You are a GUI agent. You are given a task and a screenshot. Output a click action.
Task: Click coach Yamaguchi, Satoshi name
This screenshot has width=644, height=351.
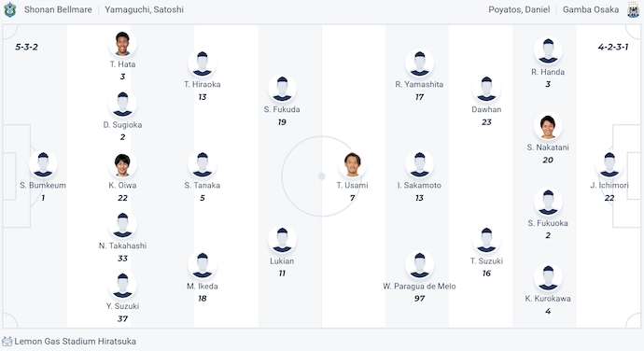pos(144,9)
